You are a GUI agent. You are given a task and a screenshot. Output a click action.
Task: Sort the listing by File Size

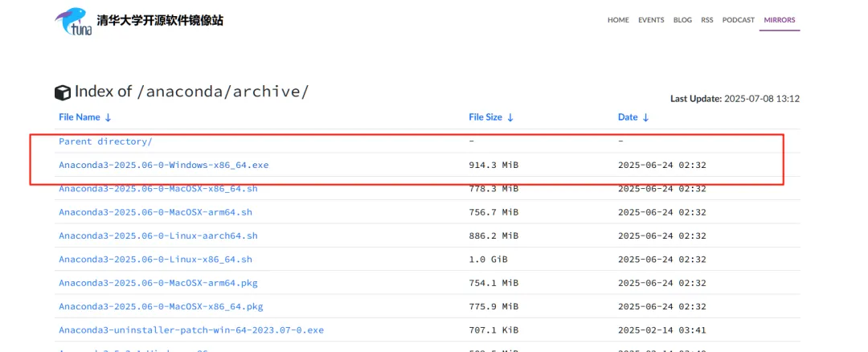pos(491,117)
